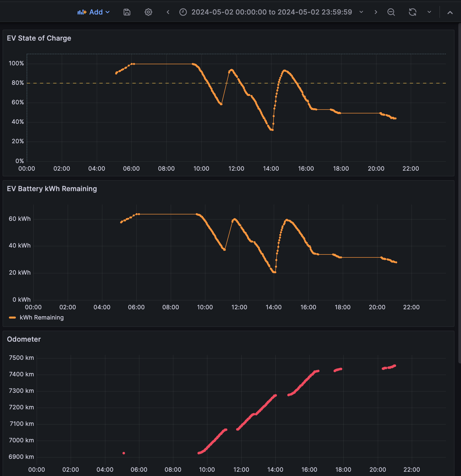Open the time range picker
Viewport: 461px width, 476px height.
click(x=271, y=12)
